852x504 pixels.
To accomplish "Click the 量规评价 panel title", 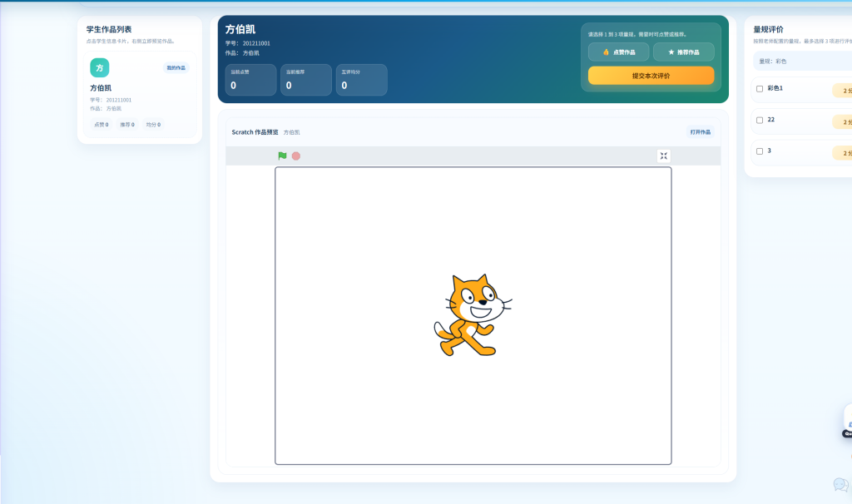I will coord(768,29).
